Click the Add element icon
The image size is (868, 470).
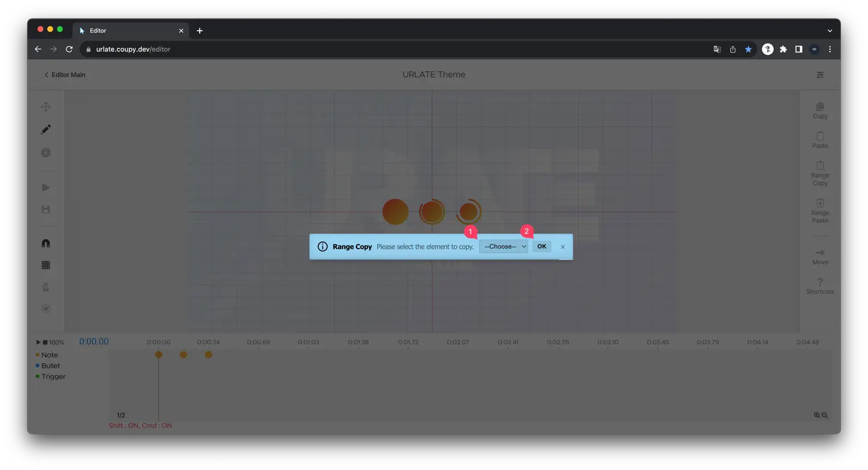[x=45, y=153]
